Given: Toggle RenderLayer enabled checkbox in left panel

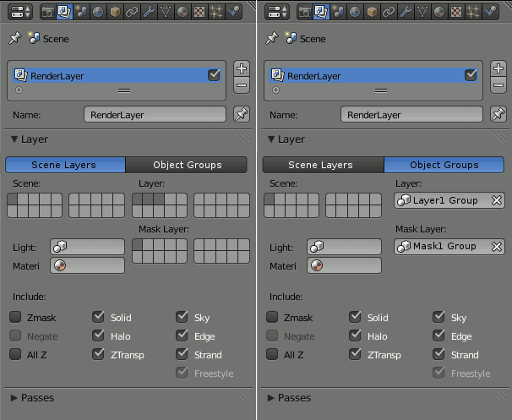Looking at the screenshot, I should pos(214,75).
